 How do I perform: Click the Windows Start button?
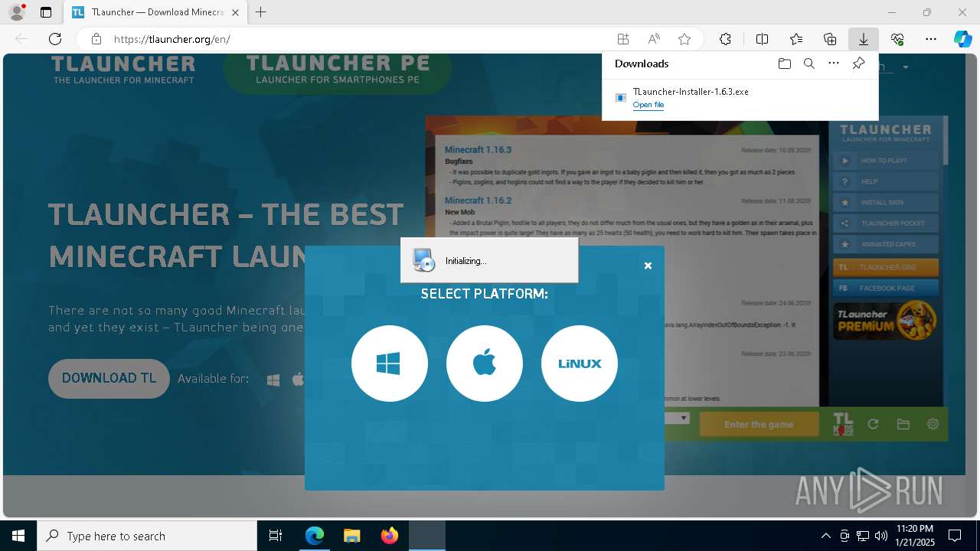click(18, 536)
